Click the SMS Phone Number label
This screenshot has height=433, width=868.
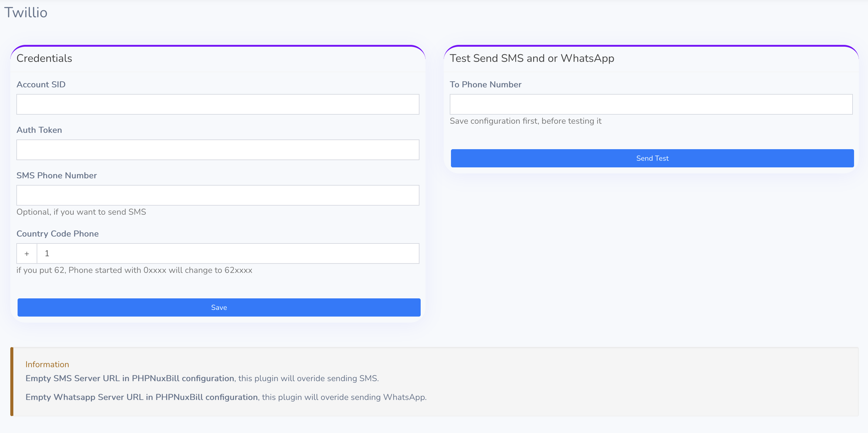(x=57, y=176)
